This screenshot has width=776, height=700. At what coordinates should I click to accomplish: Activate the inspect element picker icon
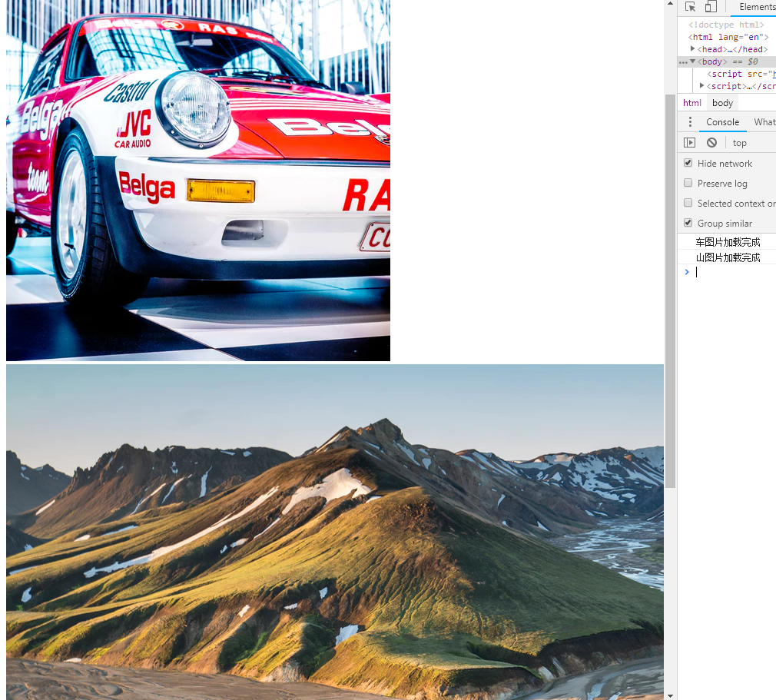point(691,6)
